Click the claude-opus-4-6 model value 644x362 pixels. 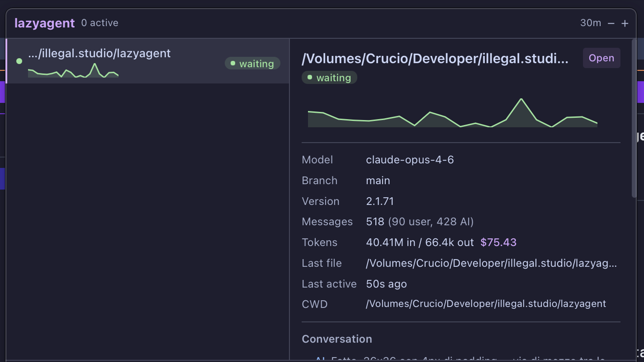click(x=410, y=160)
